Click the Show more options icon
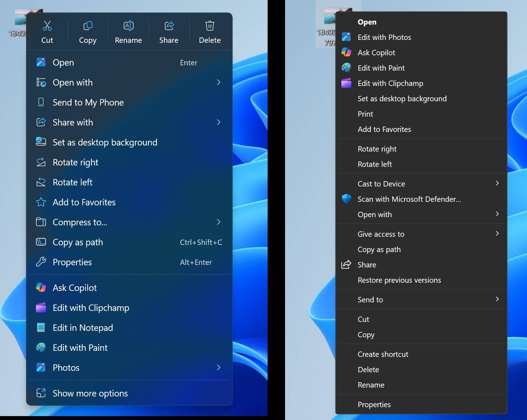Image resolution: width=527 pixels, height=420 pixels. 41,393
